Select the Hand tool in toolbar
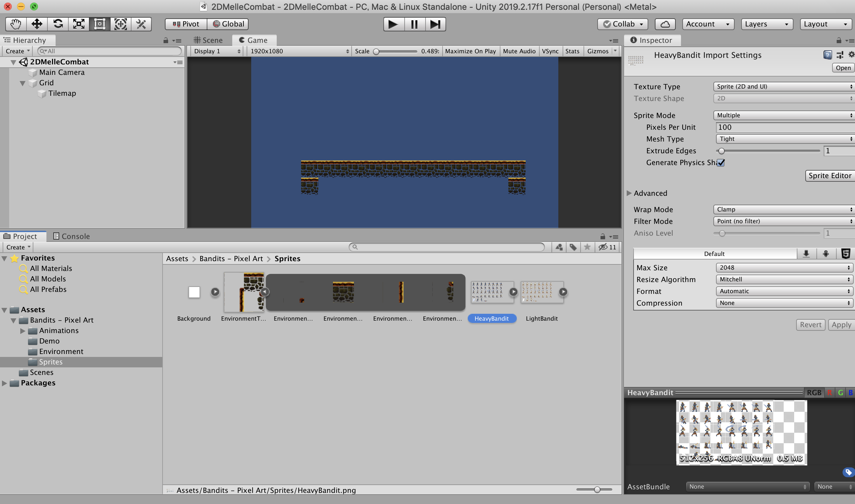This screenshot has width=855, height=504. (x=16, y=24)
